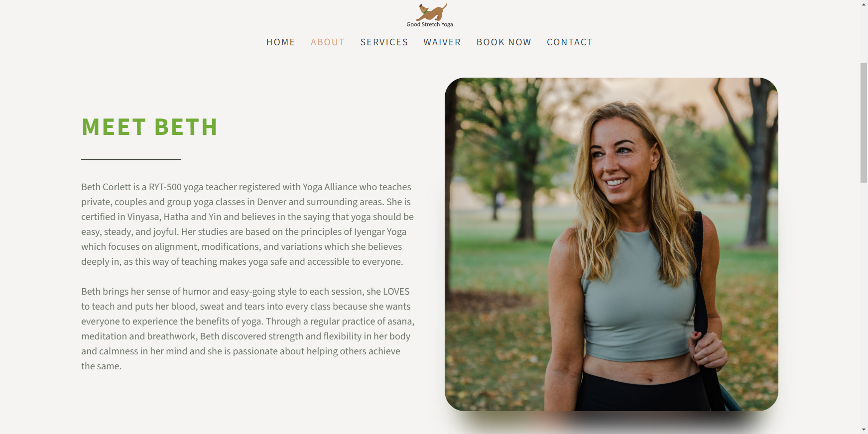
Task: Go to the Services page
Action: [x=384, y=42]
